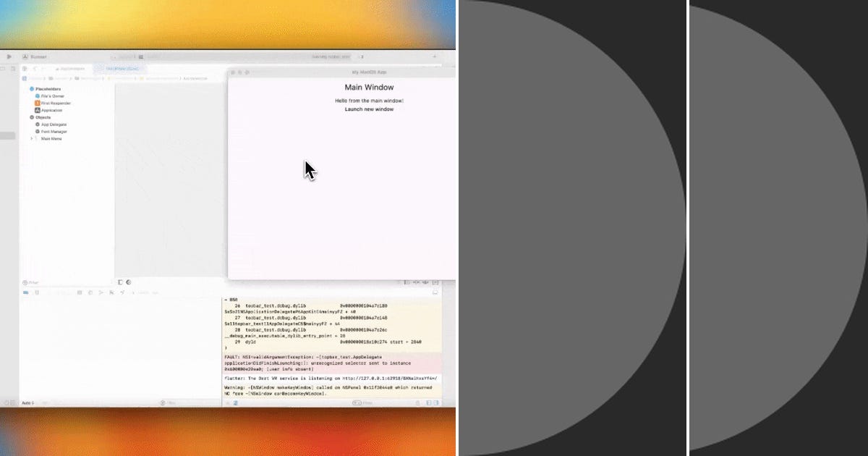Select the First Responder placeholder icon
This screenshot has width=868, height=456.
38,103
